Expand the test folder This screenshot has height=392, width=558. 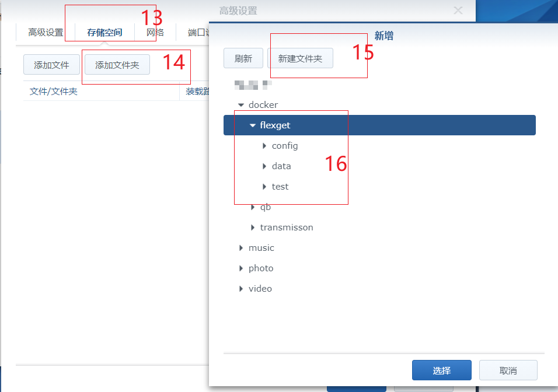coord(264,186)
